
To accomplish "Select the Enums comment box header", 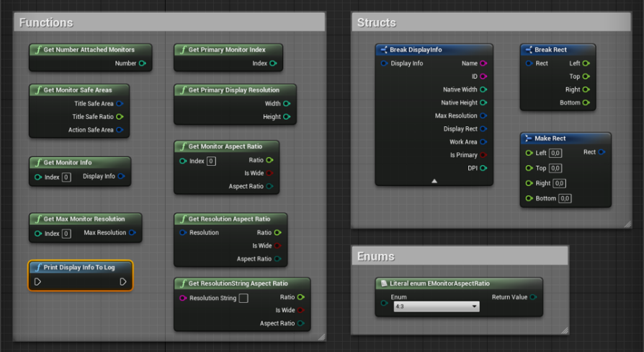I will (460, 256).
